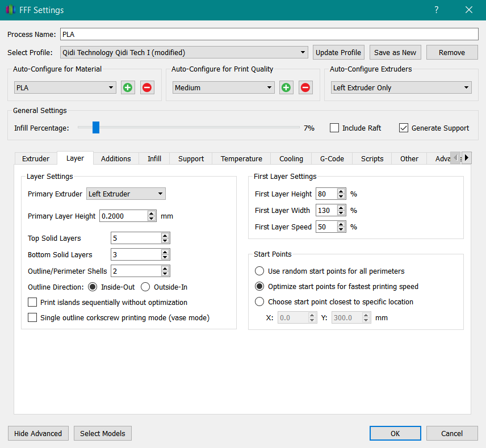Open the Select Profile dropdown
This screenshot has width=486, height=448.
point(184,53)
